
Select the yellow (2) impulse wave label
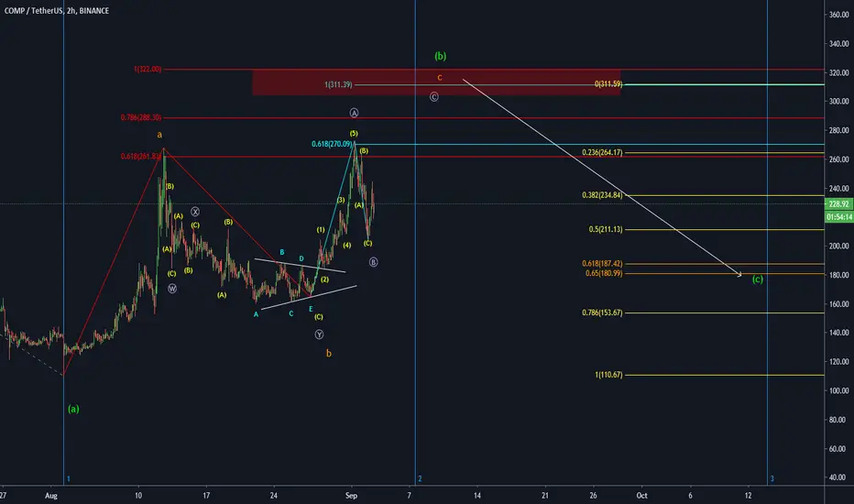[x=324, y=279]
